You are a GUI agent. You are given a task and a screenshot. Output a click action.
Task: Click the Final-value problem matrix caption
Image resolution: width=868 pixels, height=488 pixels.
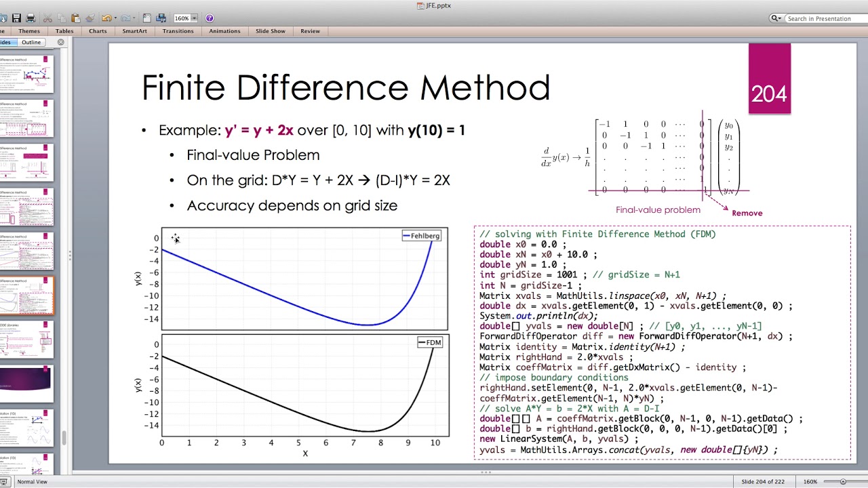coord(658,210)
